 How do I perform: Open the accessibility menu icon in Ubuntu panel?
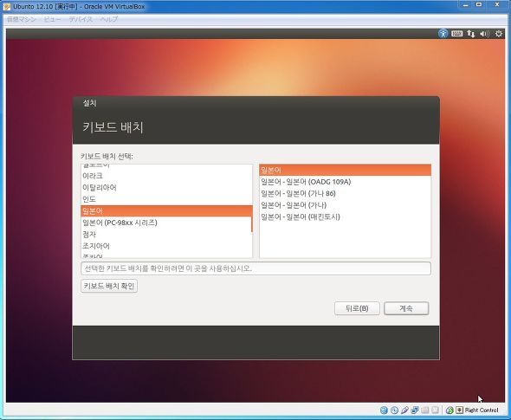443,34
